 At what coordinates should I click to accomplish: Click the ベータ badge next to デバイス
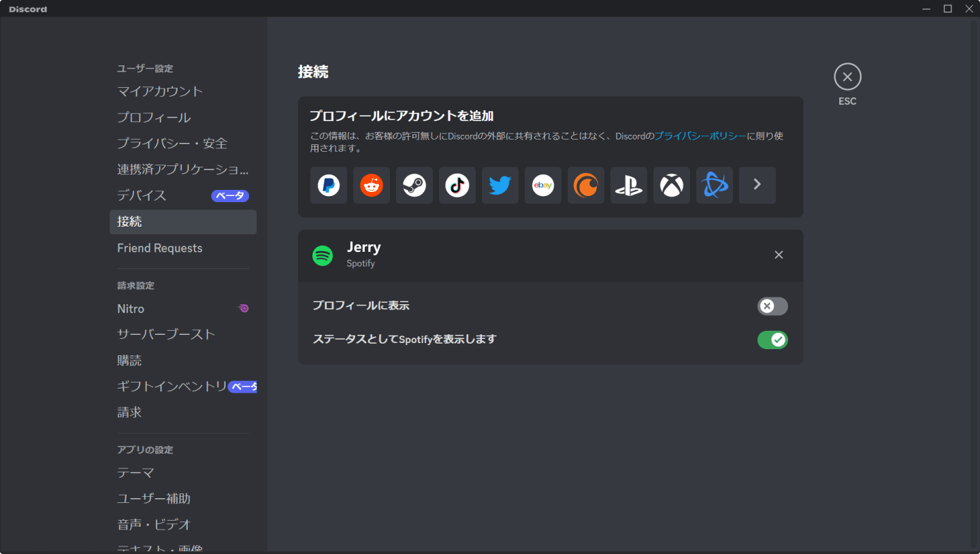[x=230, y=196]
